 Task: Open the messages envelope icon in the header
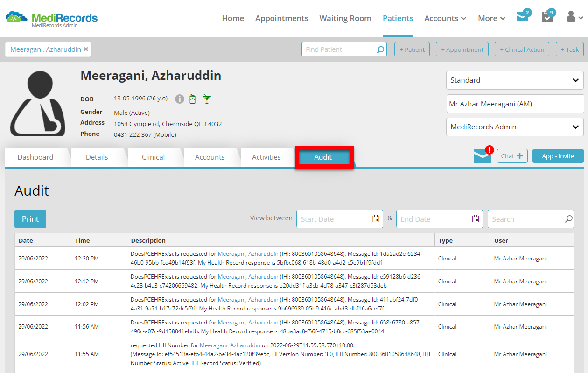(x=523, y=17)
